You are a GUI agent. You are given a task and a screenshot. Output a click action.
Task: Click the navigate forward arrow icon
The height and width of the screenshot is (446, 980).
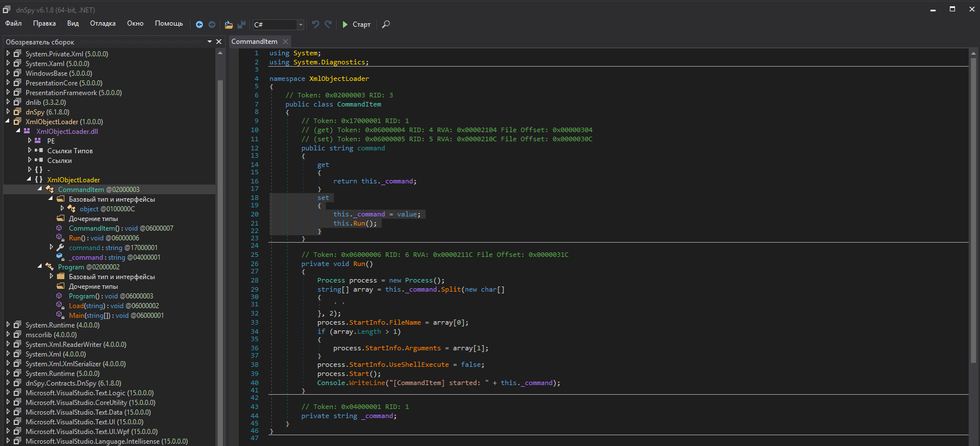[x=212, y=24]
